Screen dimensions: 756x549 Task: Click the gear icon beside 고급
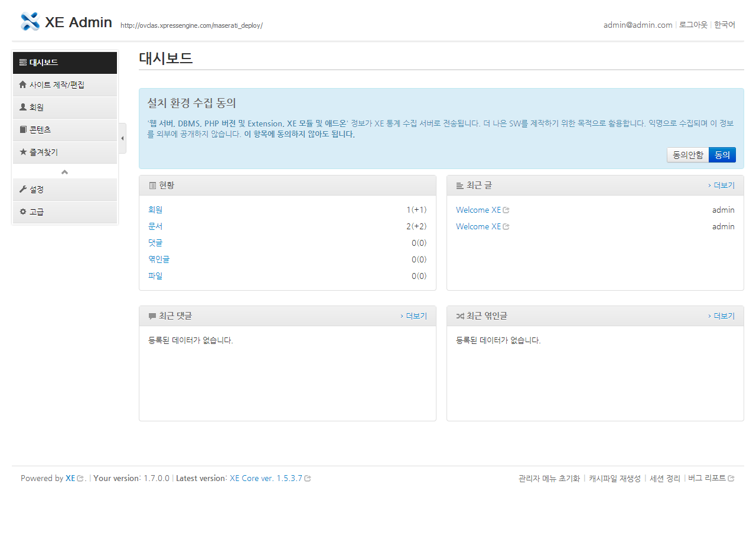point(22,212)
